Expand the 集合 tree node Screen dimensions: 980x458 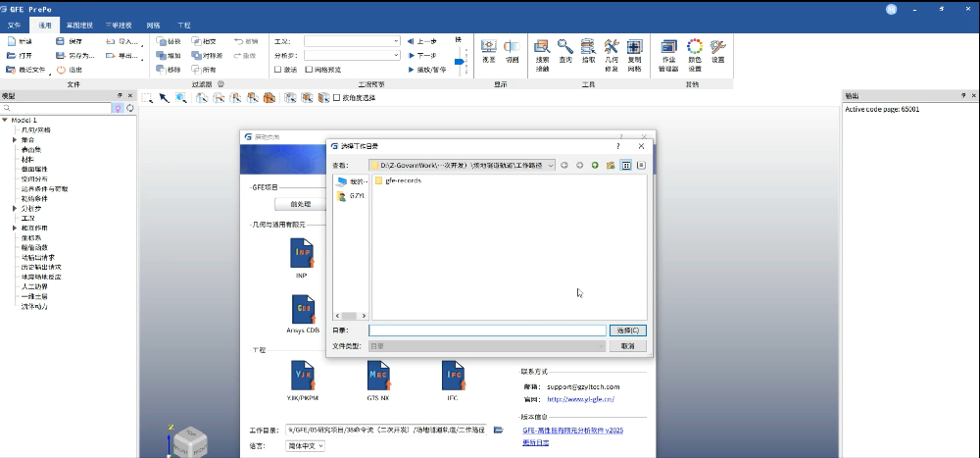pyautogui.click(x=15, y=139)
